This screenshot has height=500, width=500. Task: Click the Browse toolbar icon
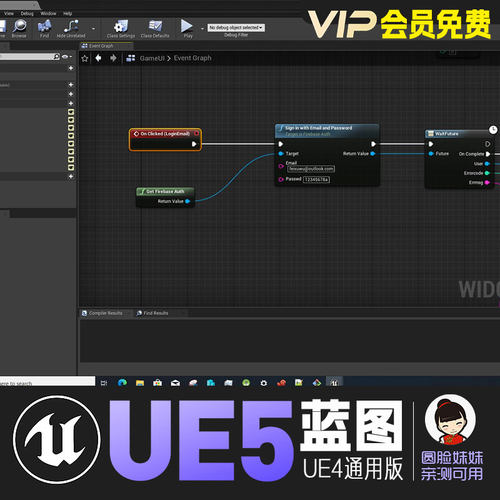(x=19, y=28)
